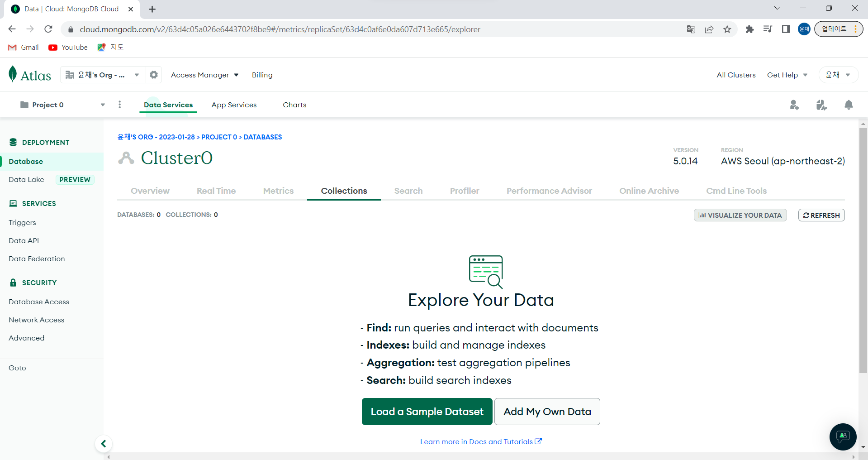Open Triggers in the sidebar

click(x=22, y=223)
